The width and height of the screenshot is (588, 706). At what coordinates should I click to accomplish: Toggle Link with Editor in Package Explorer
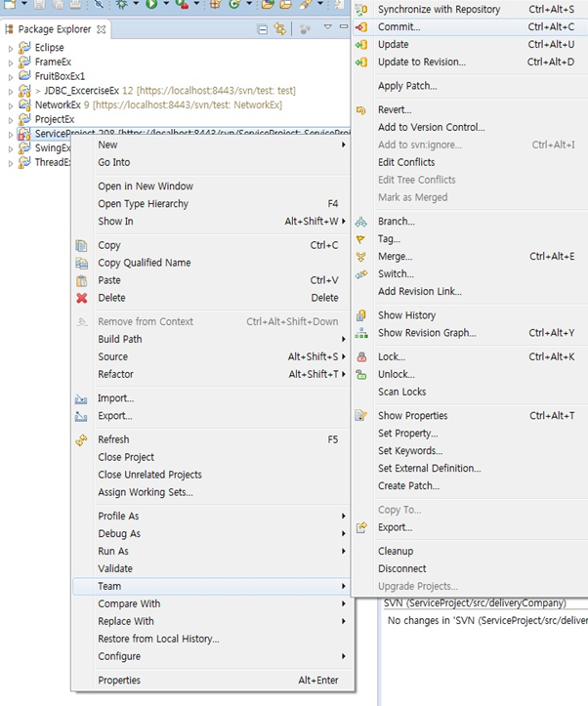(x=280, y=29)
